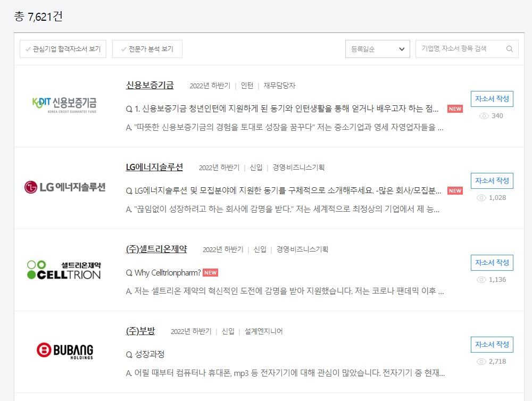Open the (주)셀트리온제약 company title link
Viewport: 532px width, 401px height.
point(156,249)
